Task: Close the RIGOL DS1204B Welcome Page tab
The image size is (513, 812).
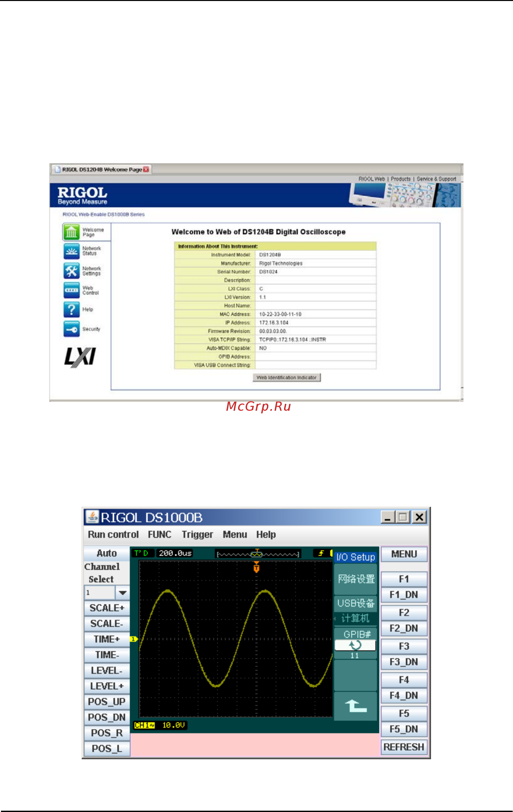Action: [146, 169]
